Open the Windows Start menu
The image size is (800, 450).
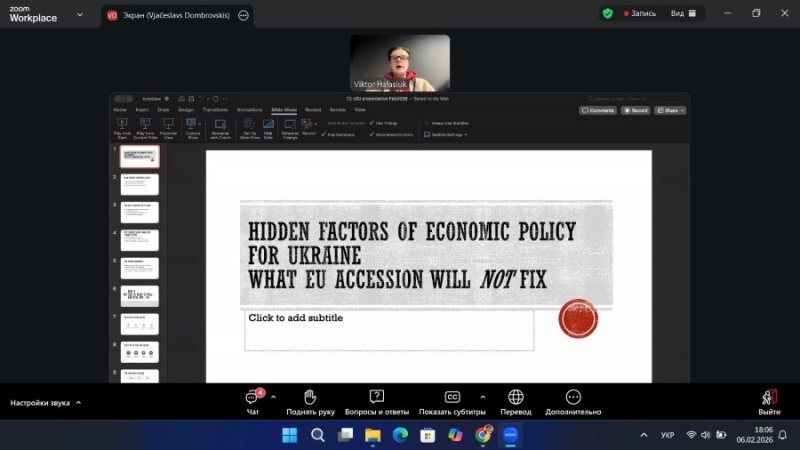click(289, 435)
